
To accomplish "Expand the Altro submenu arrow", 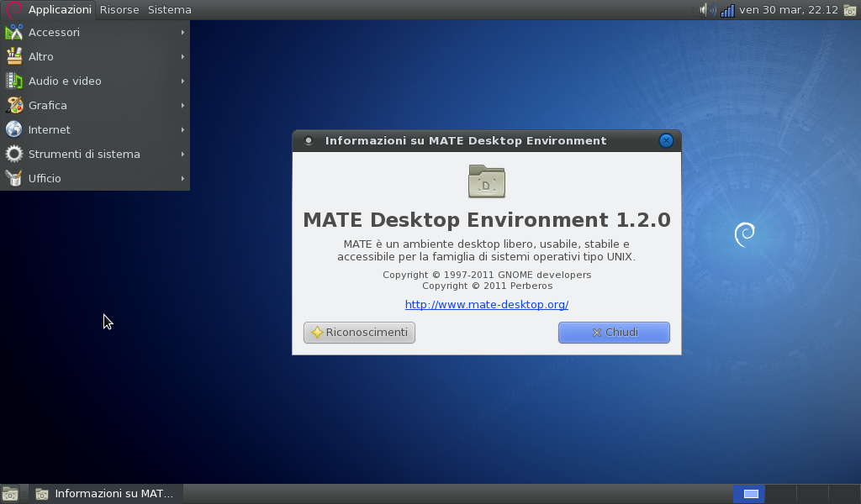I will [182, 56].
